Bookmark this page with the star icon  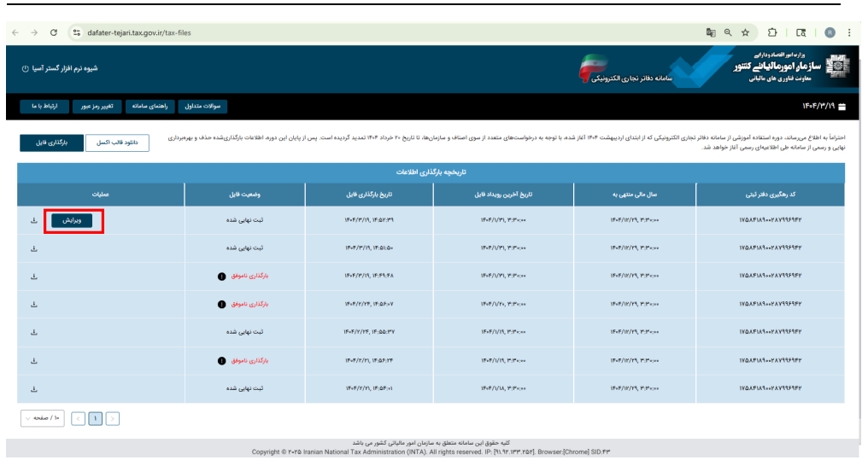pos(746,32)
